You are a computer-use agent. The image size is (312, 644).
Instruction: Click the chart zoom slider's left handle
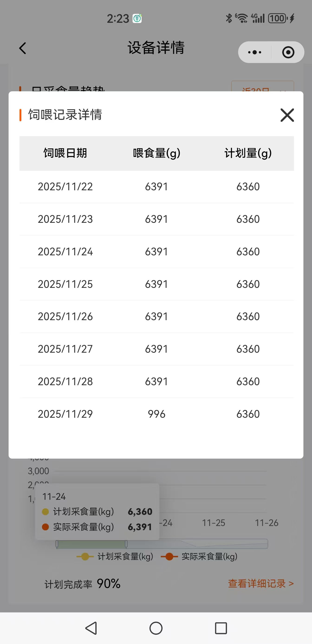coord(57,544)
